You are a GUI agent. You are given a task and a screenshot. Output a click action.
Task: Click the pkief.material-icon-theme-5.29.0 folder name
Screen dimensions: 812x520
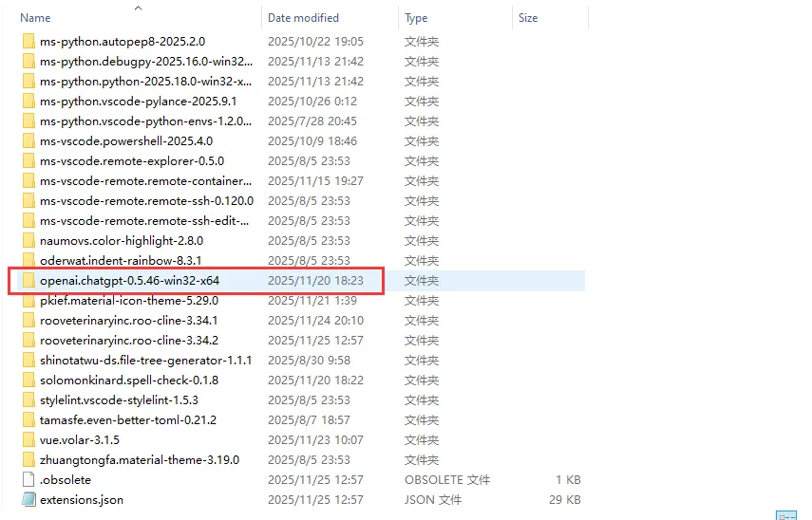[x=129, y=300]
